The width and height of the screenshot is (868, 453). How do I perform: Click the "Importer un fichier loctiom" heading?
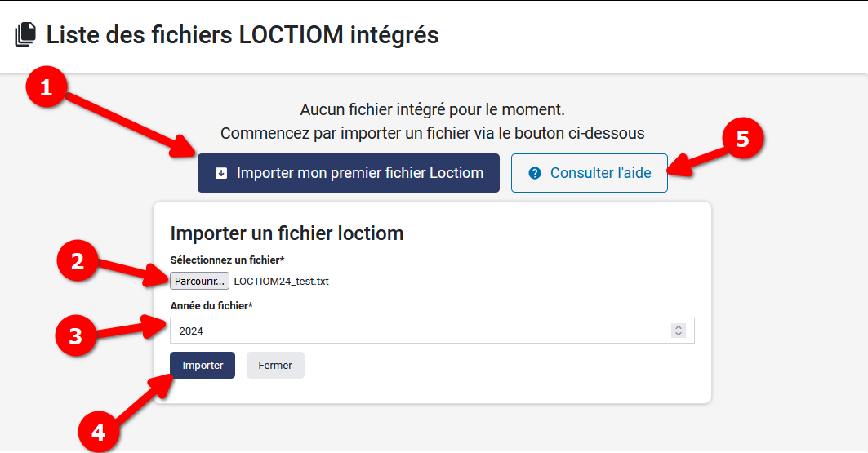[x=287, y=233]
